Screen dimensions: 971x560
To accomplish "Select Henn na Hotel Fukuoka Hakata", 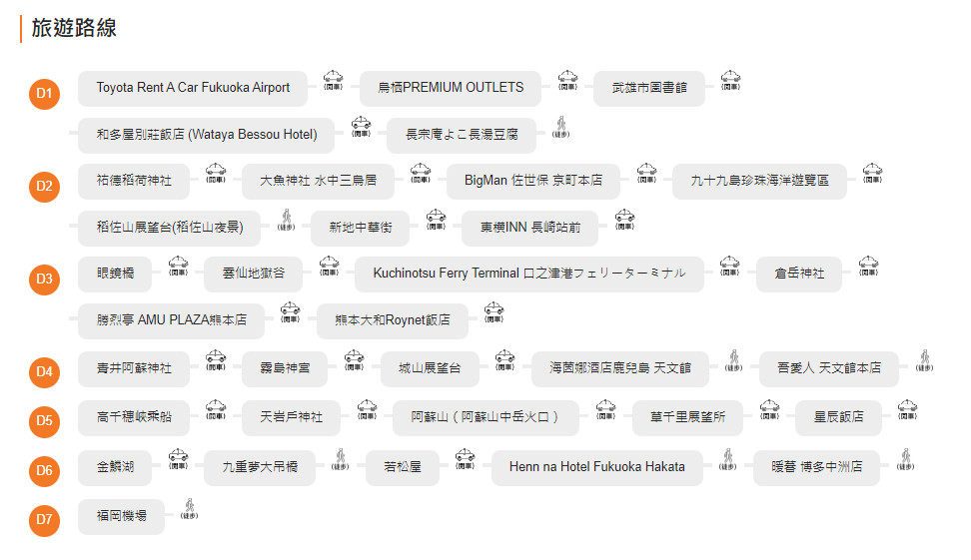I will (x=596, y=467).
